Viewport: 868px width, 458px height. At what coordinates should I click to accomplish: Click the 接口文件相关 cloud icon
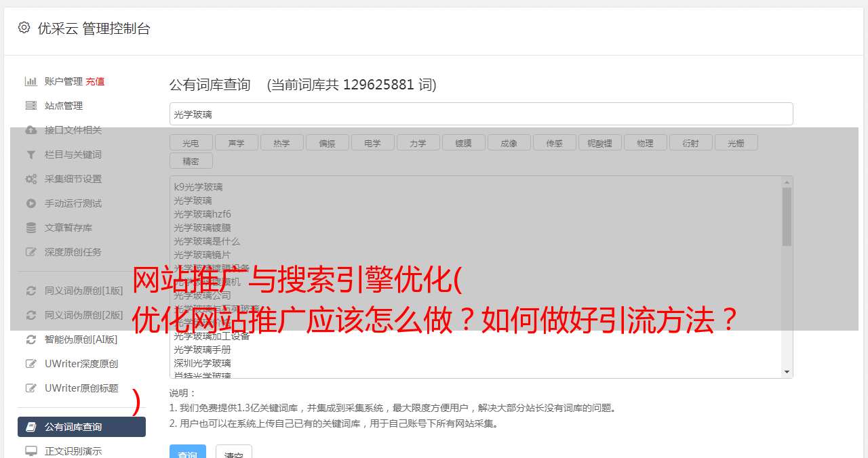click(31, 130)
